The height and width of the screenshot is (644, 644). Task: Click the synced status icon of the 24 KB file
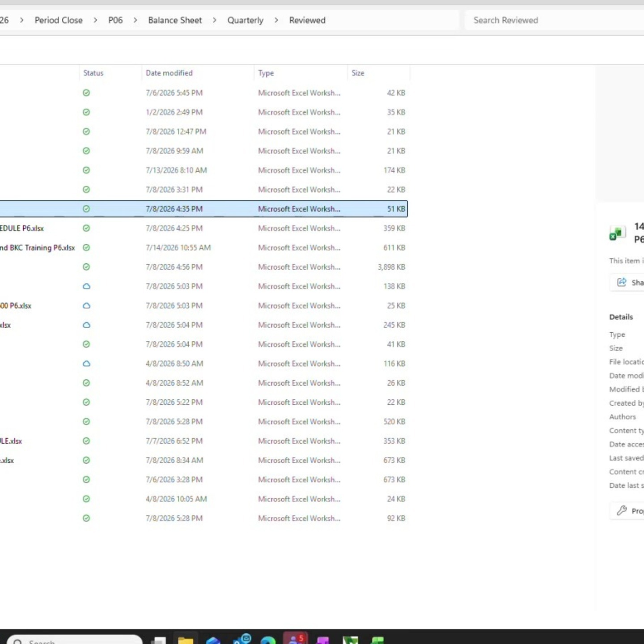[x=86, y=499]
